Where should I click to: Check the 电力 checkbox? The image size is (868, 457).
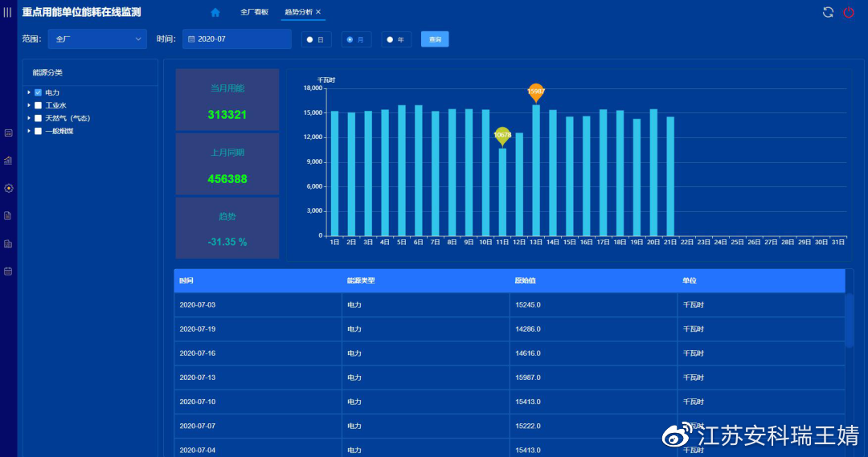coord(39,92)
